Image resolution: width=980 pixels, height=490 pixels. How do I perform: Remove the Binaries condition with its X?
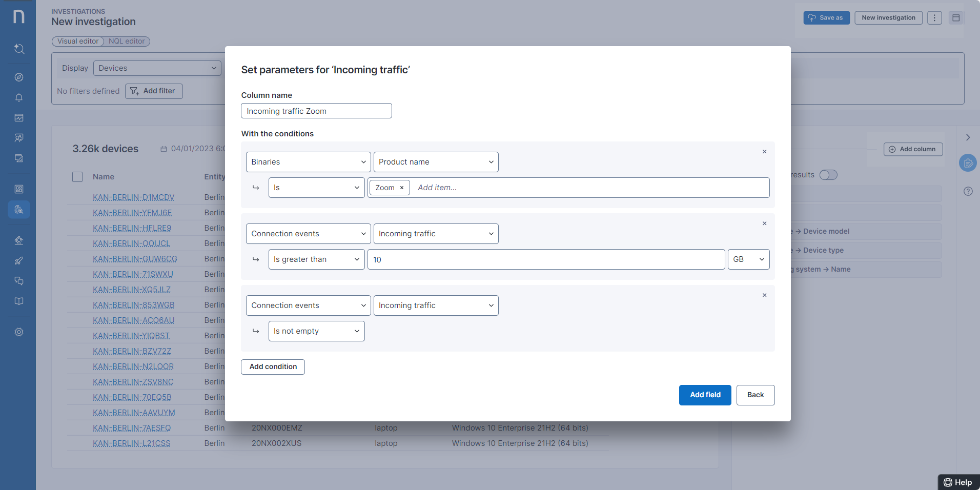[764, 152]
